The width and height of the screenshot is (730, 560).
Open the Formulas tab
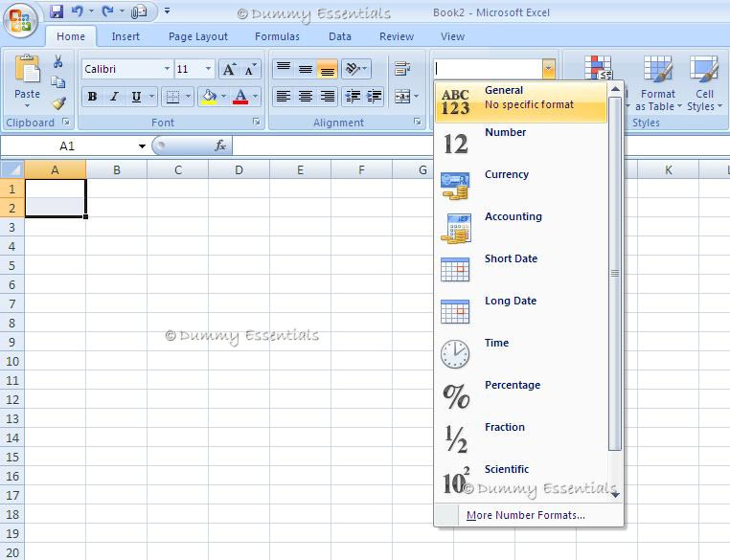click(277, 36)
